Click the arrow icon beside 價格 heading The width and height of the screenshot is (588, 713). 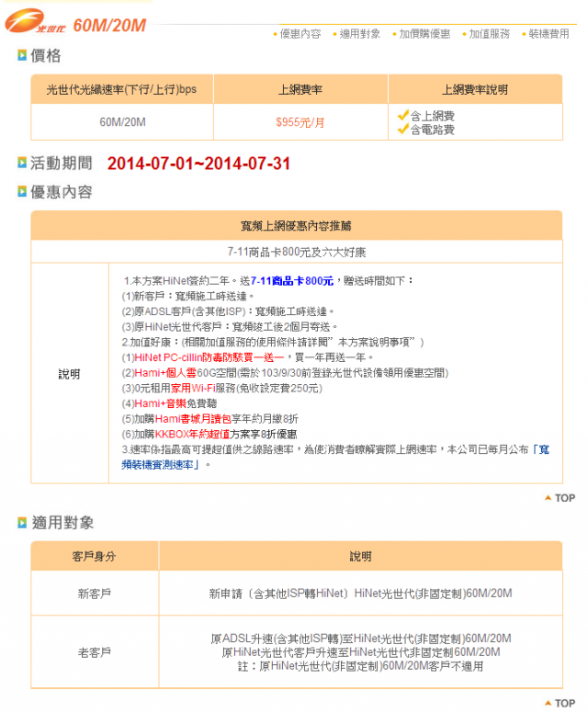click(x=22, y=55)
